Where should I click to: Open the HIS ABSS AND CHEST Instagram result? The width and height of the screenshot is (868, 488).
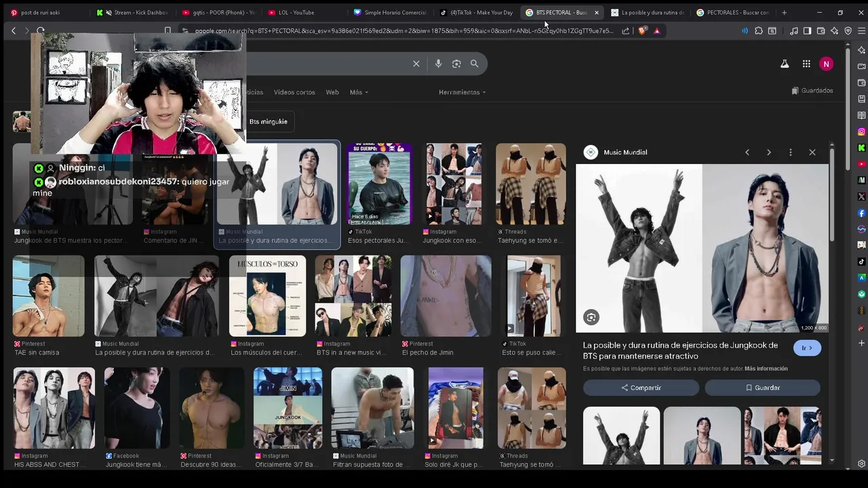(x=54, y=408)
